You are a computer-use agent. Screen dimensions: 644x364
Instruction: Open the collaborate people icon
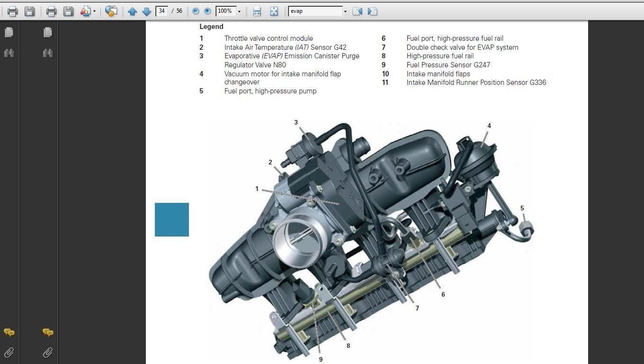click(85, 11)
